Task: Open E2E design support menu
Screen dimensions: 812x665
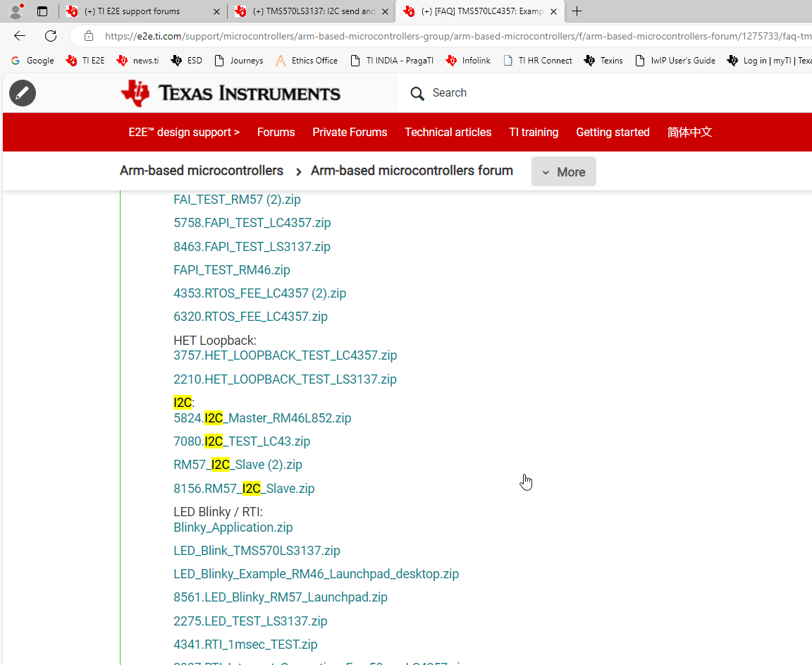Action: click(184, 132)
